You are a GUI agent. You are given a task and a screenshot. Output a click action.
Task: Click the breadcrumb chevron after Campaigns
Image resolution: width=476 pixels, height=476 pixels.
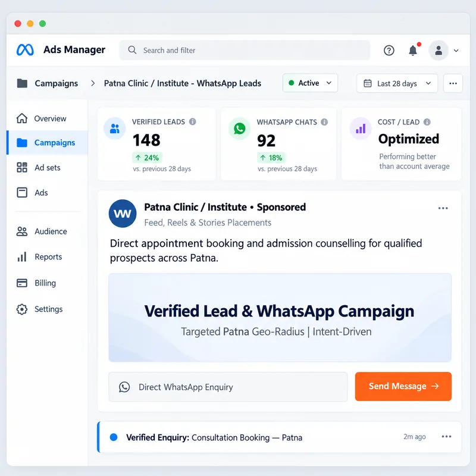93,83
